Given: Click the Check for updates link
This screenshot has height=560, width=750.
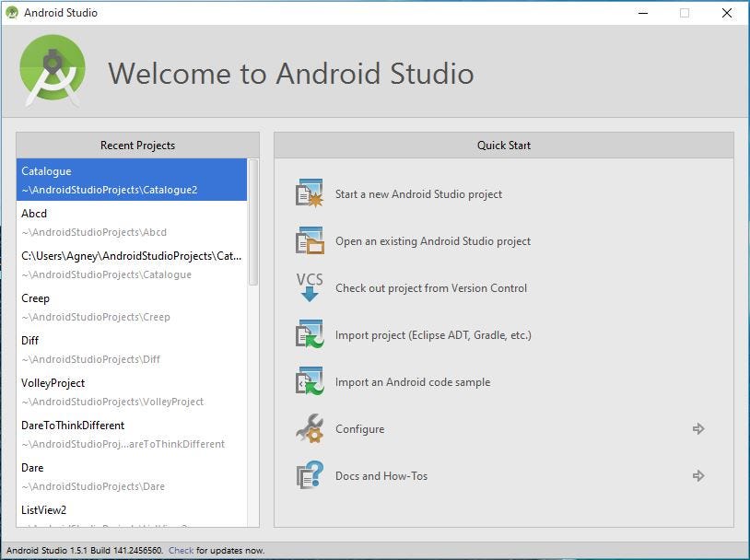Looking at the screenshot, I should coord(181,551).
